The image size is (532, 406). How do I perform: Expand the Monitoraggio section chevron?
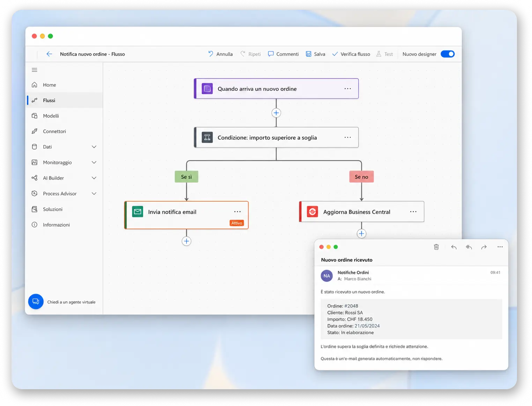pyautogui.click(x=94, y=162)
